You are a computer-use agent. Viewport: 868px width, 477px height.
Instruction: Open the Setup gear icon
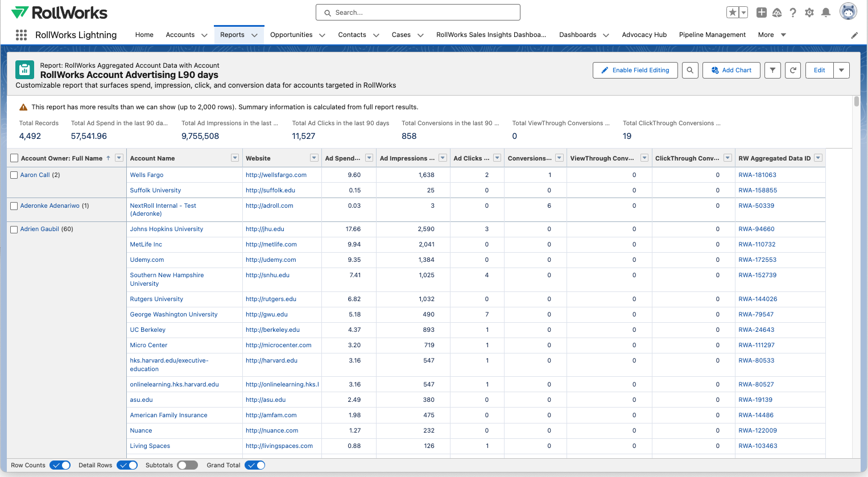(x=809, y=13)
